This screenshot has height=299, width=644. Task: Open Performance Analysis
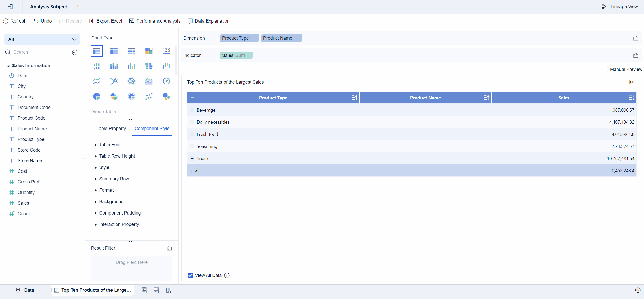pos(155,21)
